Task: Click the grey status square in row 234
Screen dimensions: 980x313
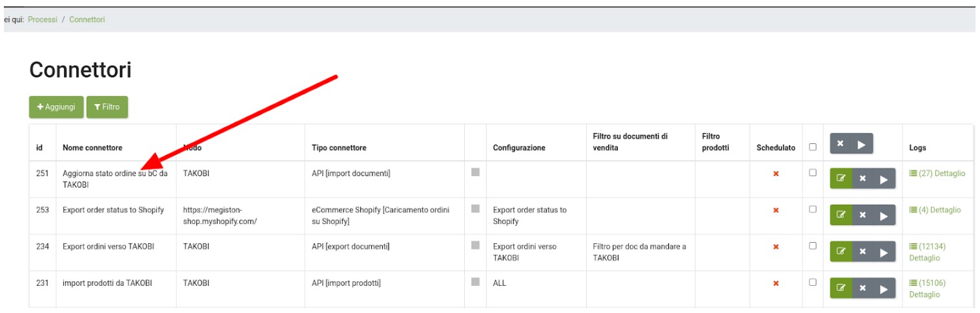Action: click(476, 245)
